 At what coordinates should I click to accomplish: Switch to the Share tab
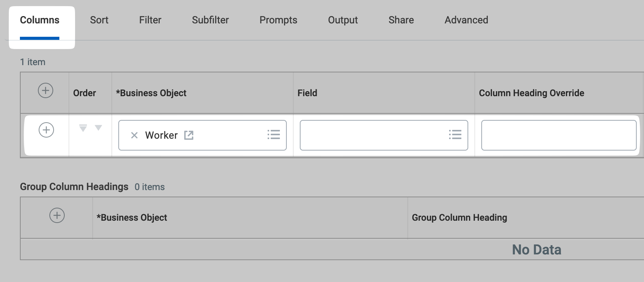401,20
